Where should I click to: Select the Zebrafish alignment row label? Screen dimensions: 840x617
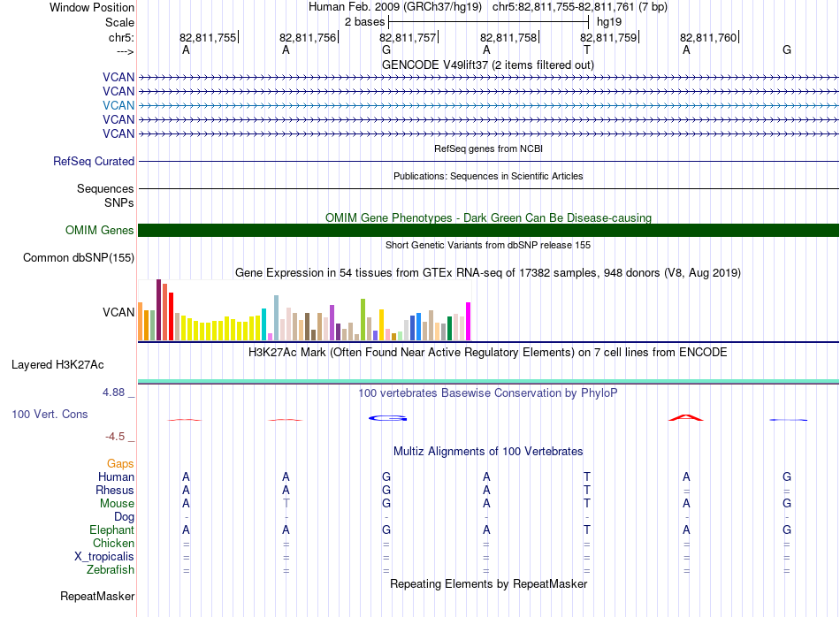pos(111,570)
